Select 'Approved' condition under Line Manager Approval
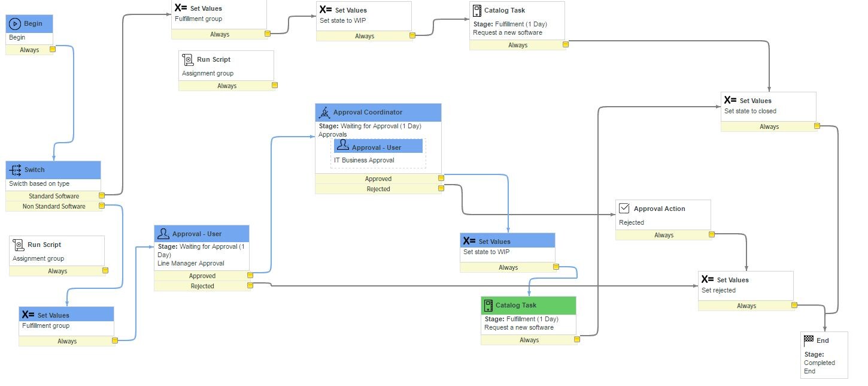This screenshot has height=386, width=868. 202,276
